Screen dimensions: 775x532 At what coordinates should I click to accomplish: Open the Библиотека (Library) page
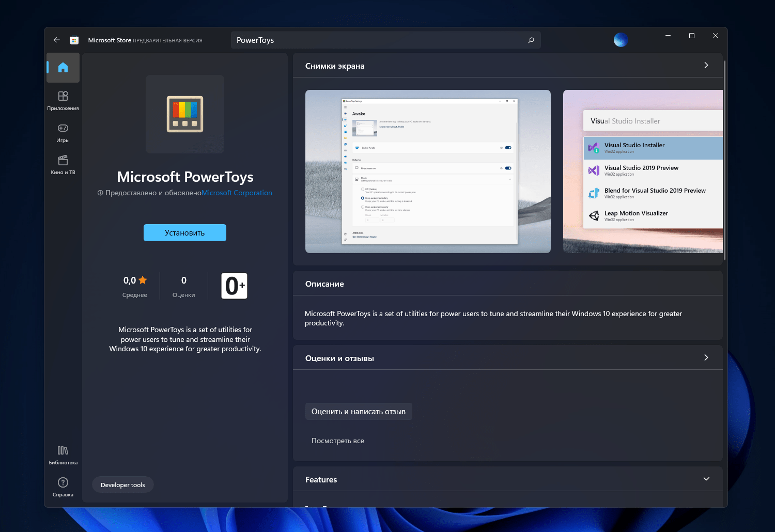click(63, 455)
